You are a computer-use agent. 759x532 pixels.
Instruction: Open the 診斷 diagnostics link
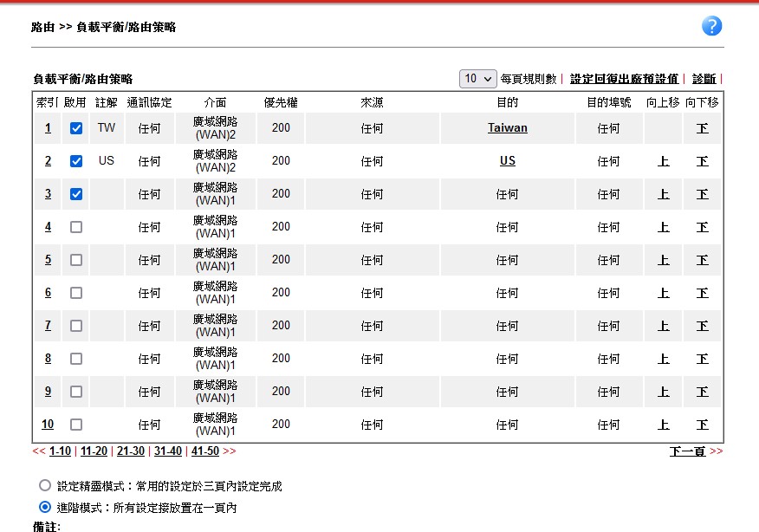[x=704, y=79]
